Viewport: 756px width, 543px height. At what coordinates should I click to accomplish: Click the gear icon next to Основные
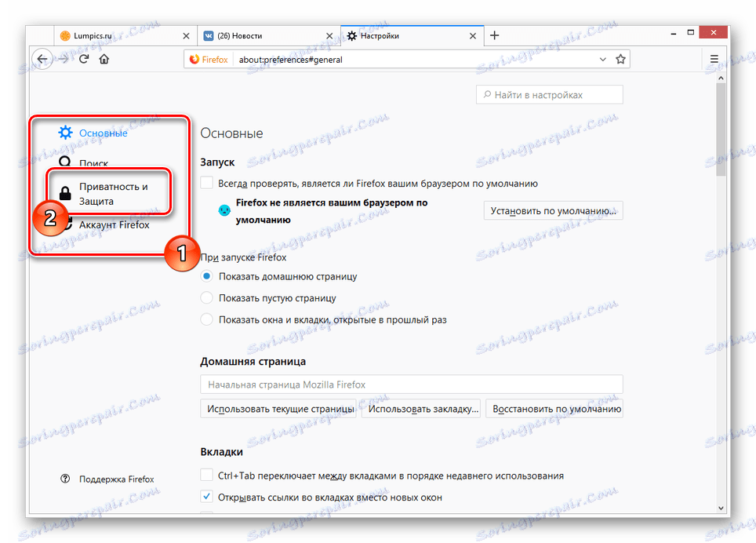coord(65,133)
